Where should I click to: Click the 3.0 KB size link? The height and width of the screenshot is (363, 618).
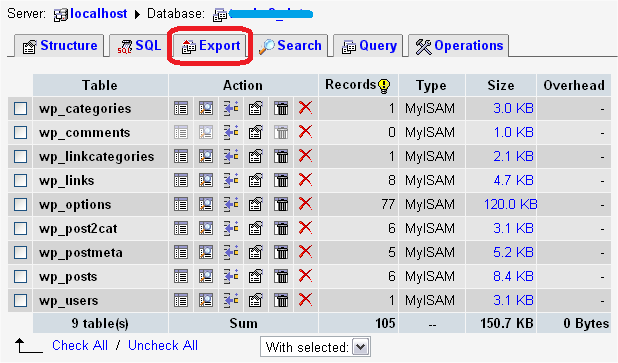(x=513, y=108)
